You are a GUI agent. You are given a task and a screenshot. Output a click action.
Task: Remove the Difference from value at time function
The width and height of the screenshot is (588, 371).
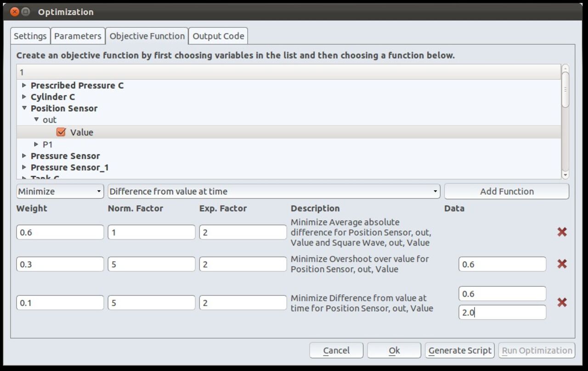point(561,303)
